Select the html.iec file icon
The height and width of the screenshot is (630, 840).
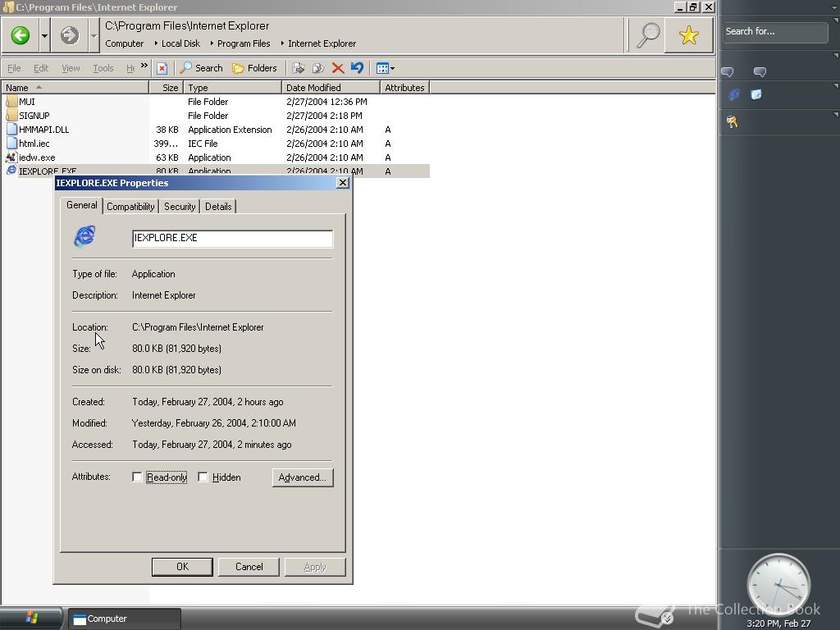[x=11, y=143]
